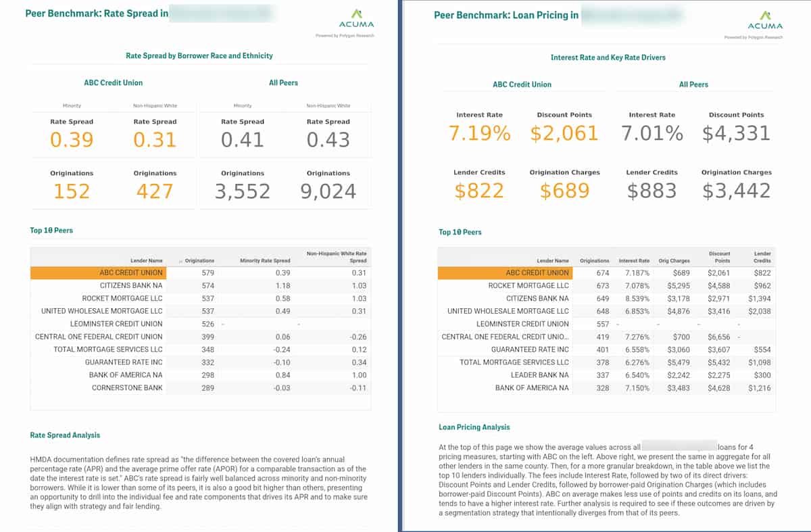The height and width of the screenshot is (532, 811).
Task: Select CORNERSTONE BANK in the rate spread table
Action: (127, 388)
